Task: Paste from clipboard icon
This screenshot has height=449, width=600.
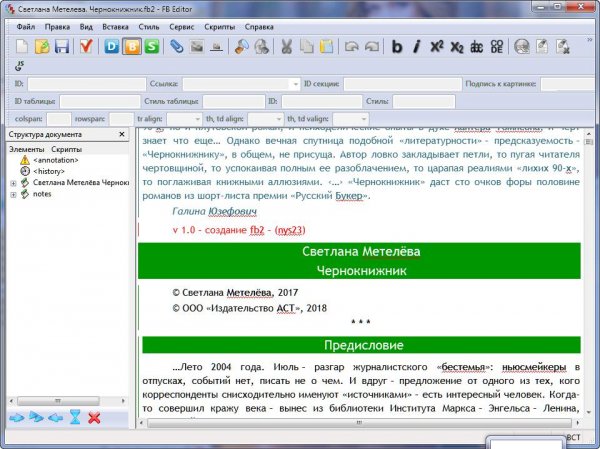Action: point(326,47)
